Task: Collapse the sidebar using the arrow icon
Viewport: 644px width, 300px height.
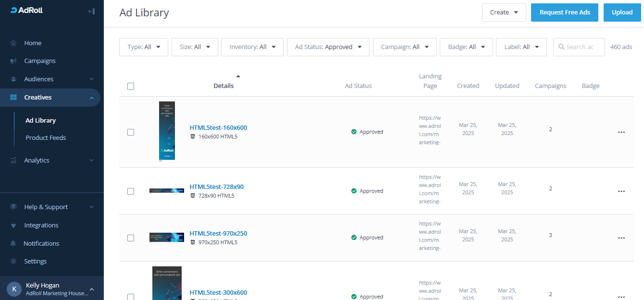Action: [x=91, y=11]
